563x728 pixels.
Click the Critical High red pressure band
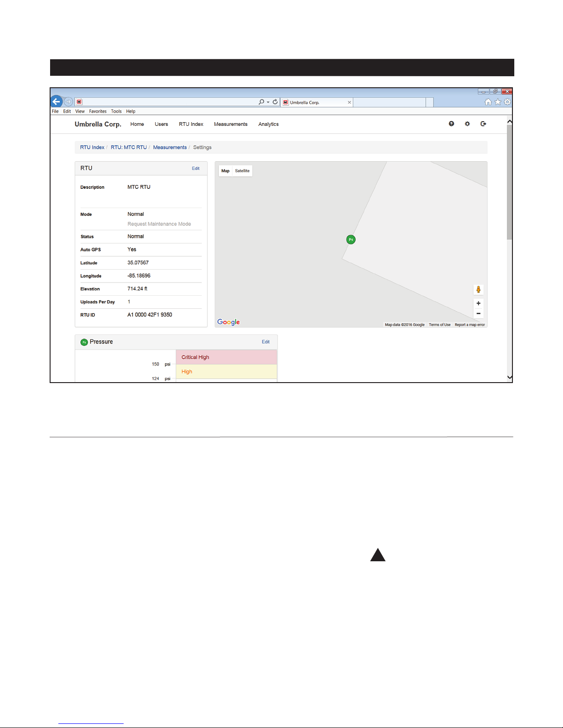(x=226, y=357)
